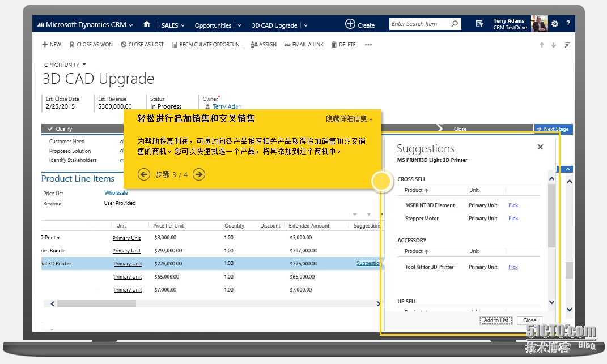Click Primary Unit in $3,000.00 row
The height and width of the screenshot is (364, 607).
pos(126,238)
